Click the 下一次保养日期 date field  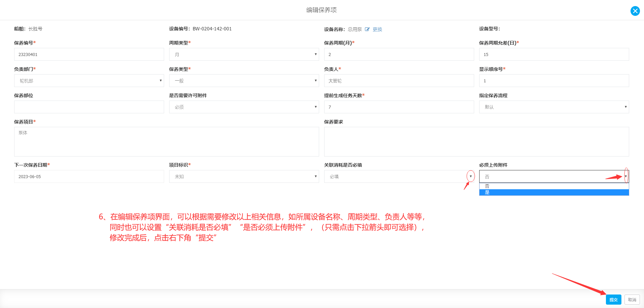point(89,176)
